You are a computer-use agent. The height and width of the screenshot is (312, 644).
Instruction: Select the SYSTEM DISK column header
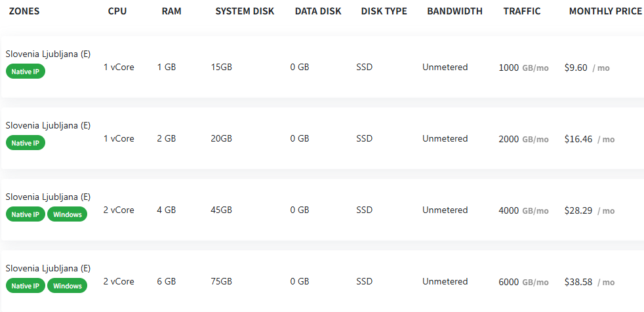pos(245,11)
